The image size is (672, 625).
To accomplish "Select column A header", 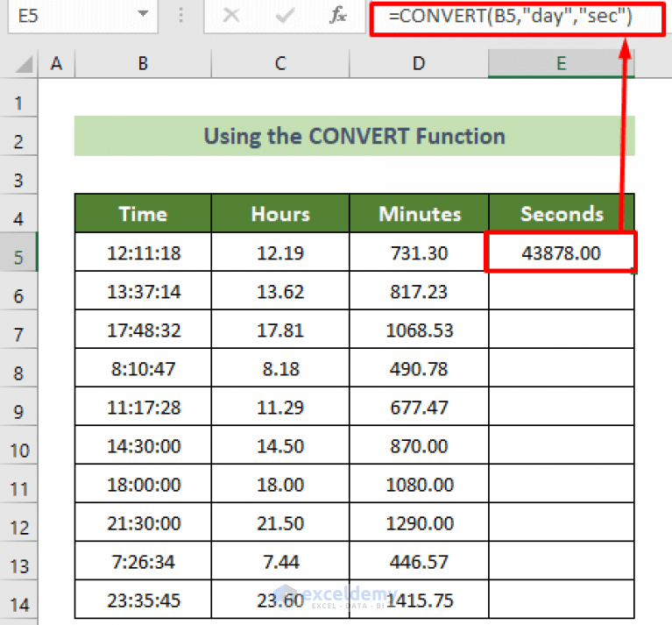I will pyautogui.click(x=57, y=63).
